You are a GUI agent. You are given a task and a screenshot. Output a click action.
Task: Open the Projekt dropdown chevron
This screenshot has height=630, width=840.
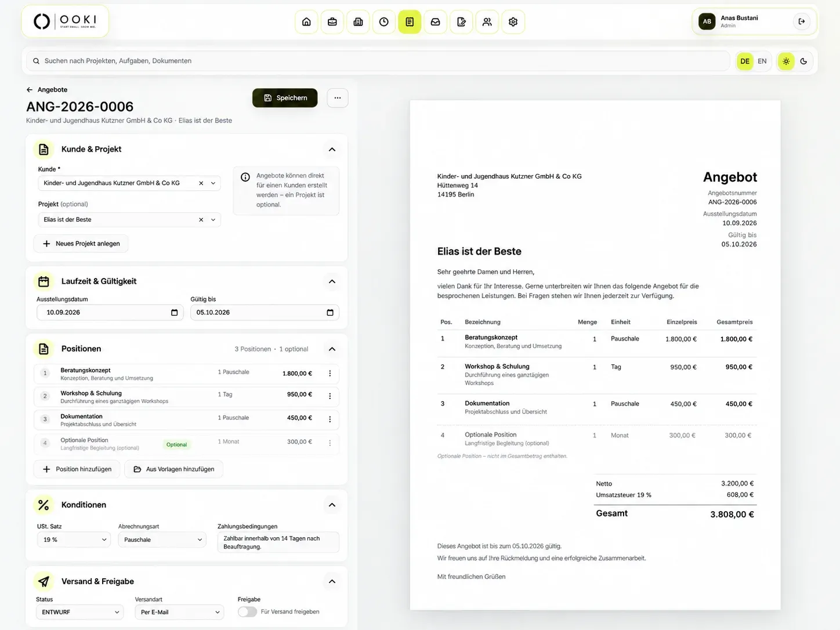[x=213, y=220]
